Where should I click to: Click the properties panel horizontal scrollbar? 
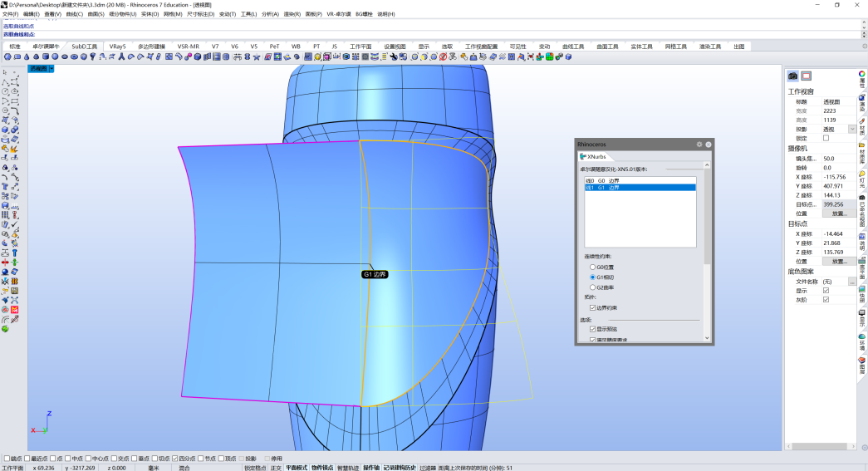pyautogui.click(x=820, y=446)
